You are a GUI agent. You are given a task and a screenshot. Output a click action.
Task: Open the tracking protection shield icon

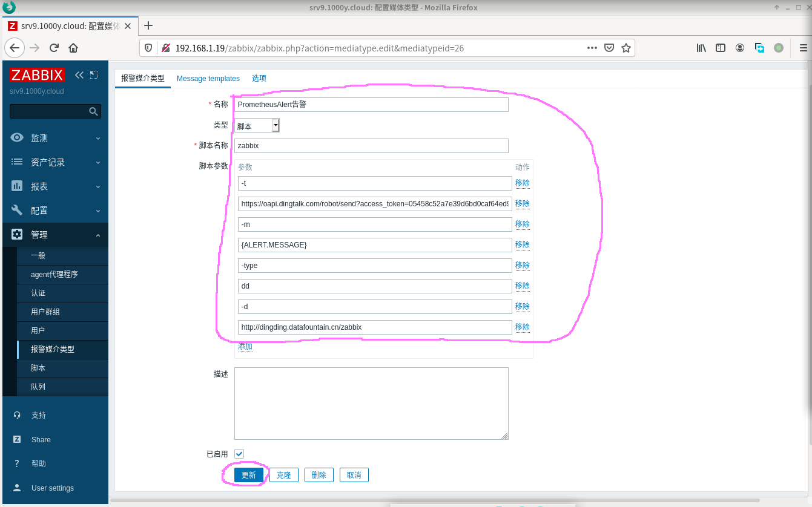(148, 48)
